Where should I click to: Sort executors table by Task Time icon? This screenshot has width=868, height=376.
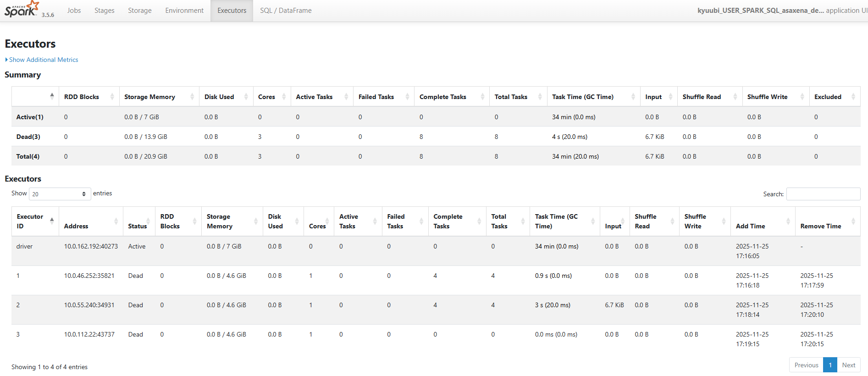tap(593, 221)
